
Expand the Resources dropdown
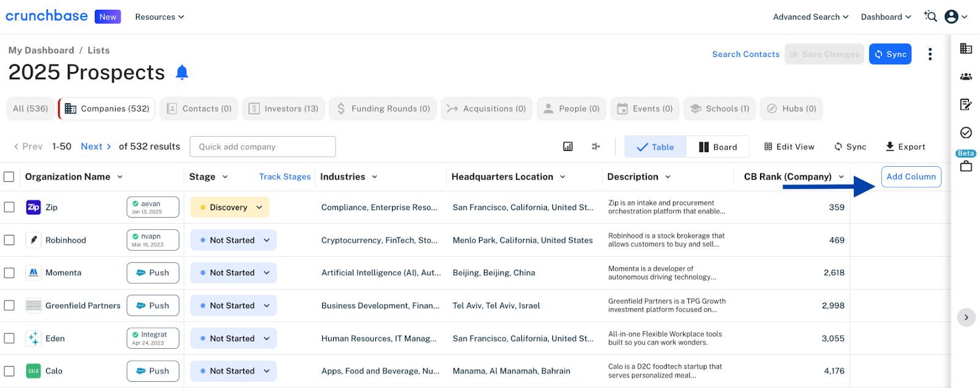(x=160, y=17)
